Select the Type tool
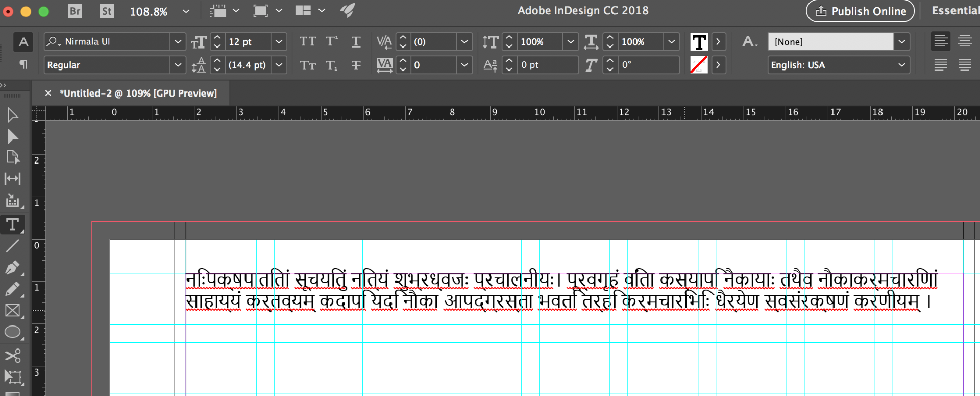Viewport: 980px width, 396px height. (x=13, y=224)
